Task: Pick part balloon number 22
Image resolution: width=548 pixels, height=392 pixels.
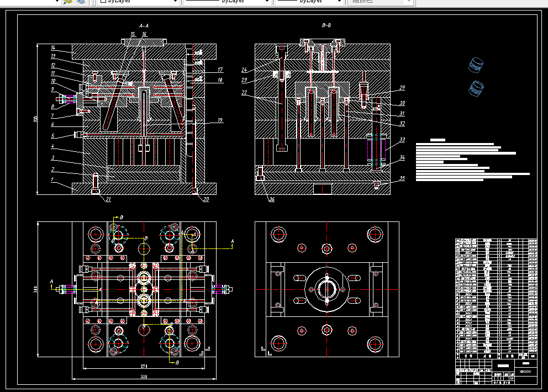Action: pyautogui.click(x=244, y=93)
